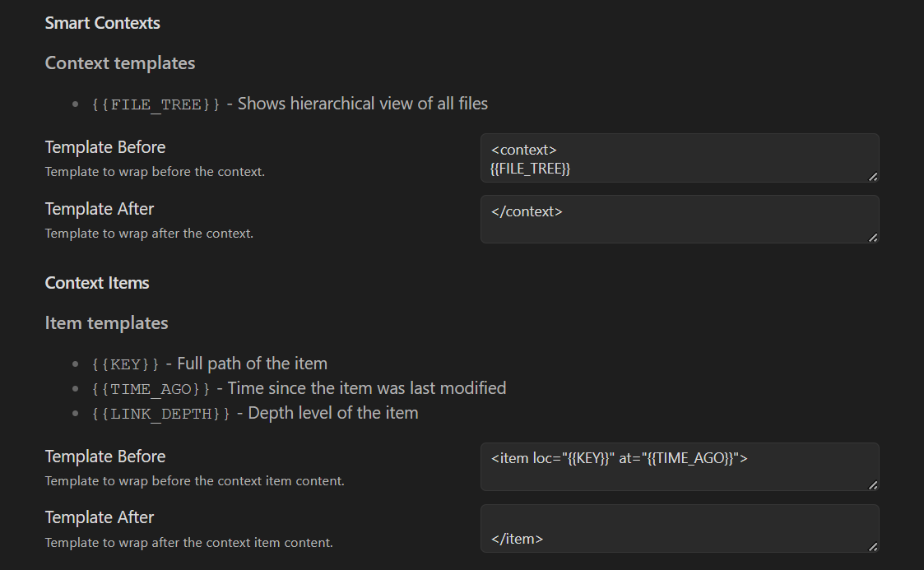Click the {{KEY}} variable code
This screenshot has height=570, width=924.
point(126,364)
